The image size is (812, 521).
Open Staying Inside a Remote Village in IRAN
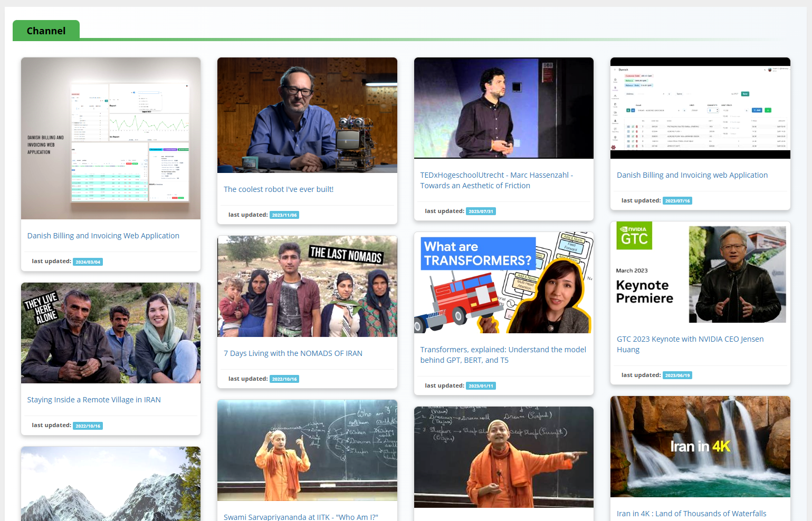coord(94,400)
